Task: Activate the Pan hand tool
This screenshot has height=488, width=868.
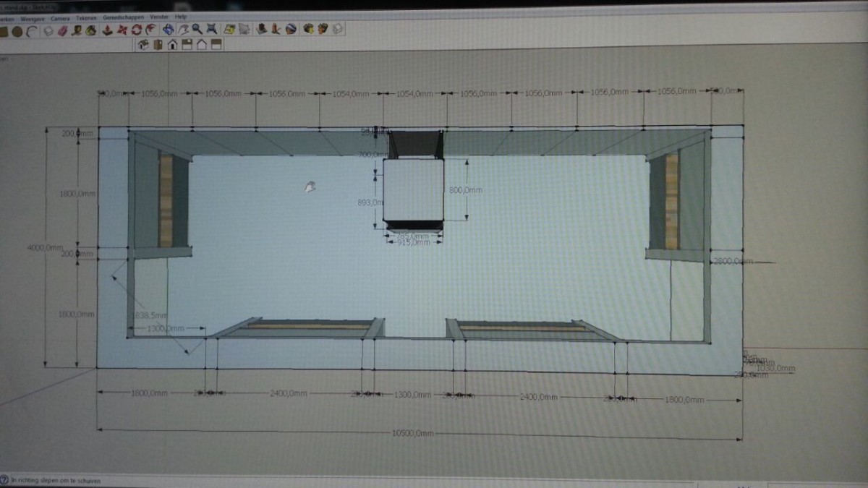Action: [x=184, y=30]
